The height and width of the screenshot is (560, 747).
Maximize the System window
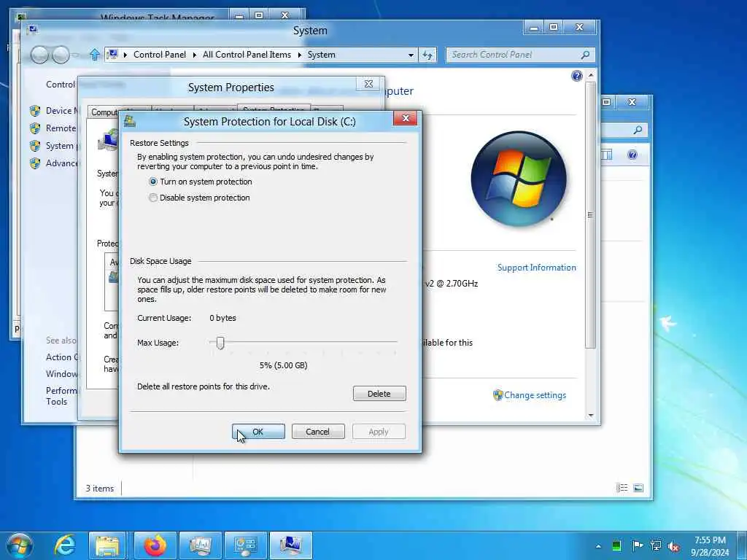(x=554, y=27)
